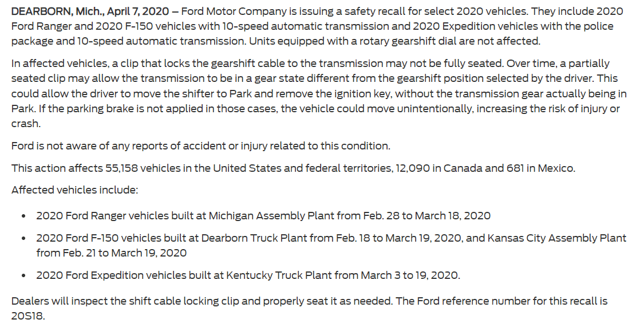Click the bullet about Ford F-150 vehicles
Screen dimensions: 644x331
click(x=331, y=245)
